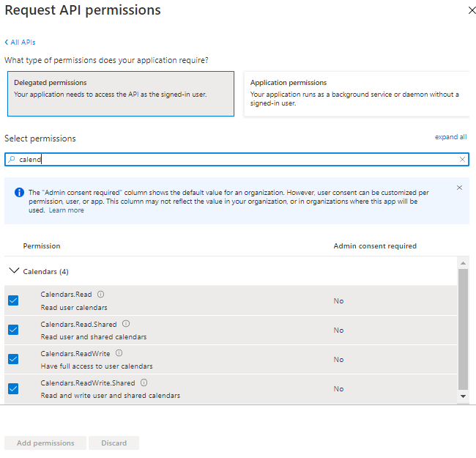Click the Discard button
Viewport: 476px width, 458px height.
pos(114,443)
